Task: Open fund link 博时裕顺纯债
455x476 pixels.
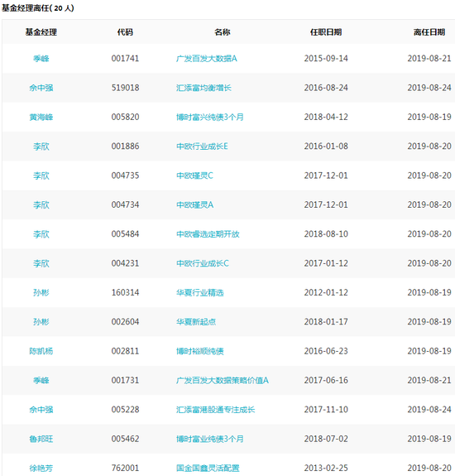Action: (200, 351)
